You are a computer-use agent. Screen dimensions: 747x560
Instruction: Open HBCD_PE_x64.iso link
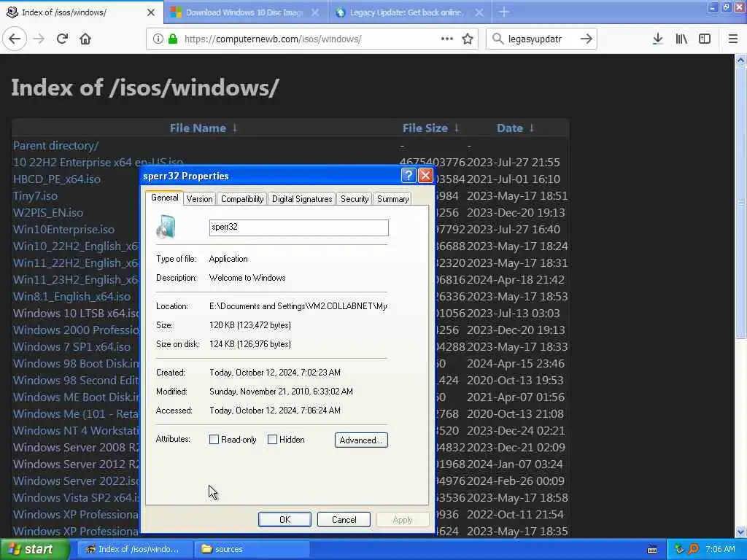tap(57, 179)
